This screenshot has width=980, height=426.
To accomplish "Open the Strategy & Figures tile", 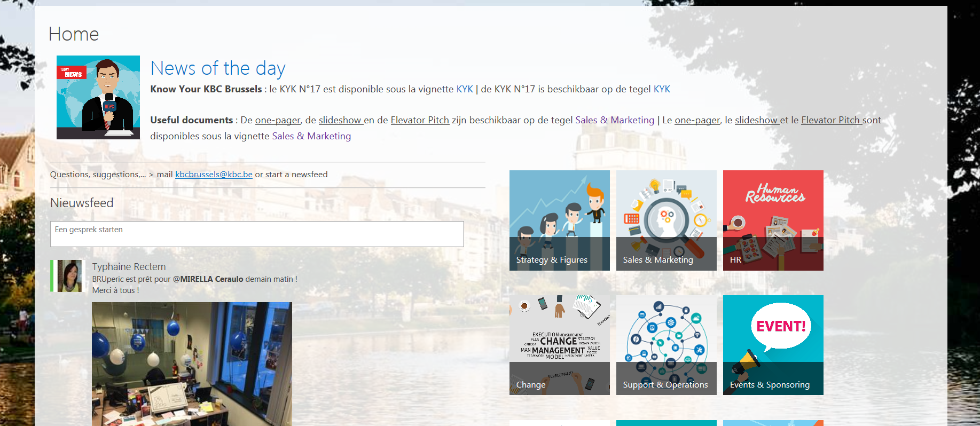I will pos(559,220).
